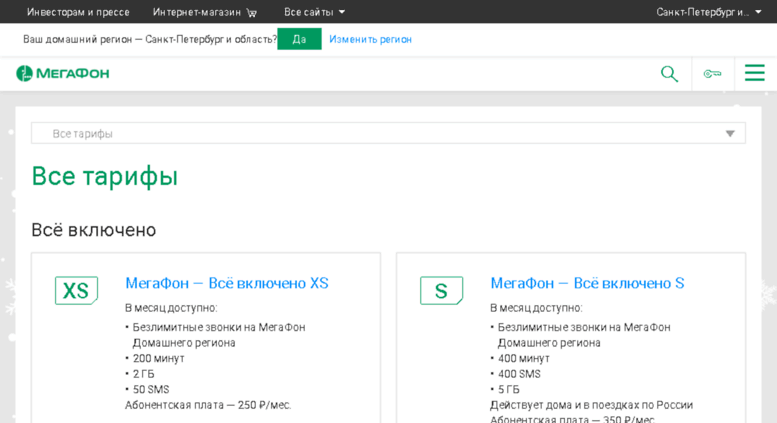Image resolution: width=777 pixels, height=423 pixels.
Task: Click the Всё включено section heading
Action: 94,230
